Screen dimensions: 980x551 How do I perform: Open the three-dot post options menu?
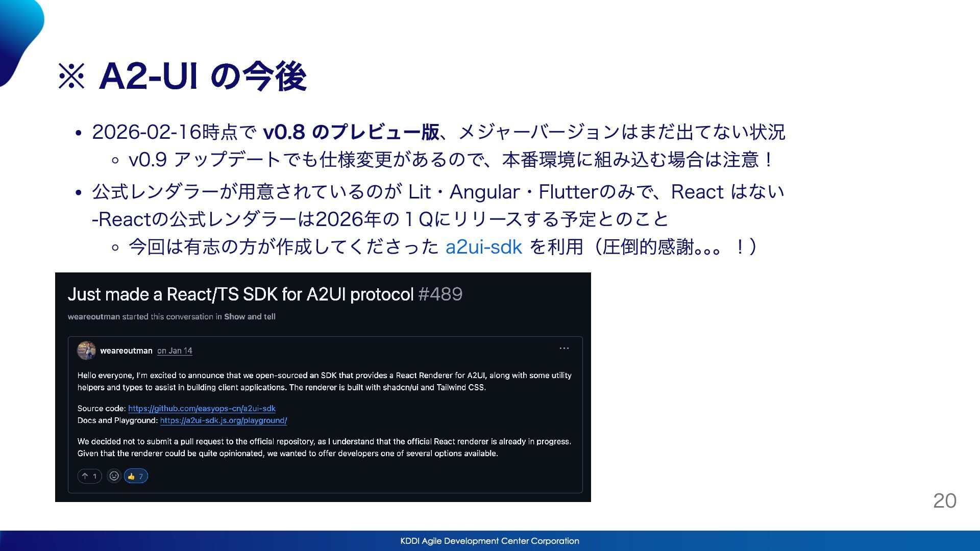coord(563,348)
